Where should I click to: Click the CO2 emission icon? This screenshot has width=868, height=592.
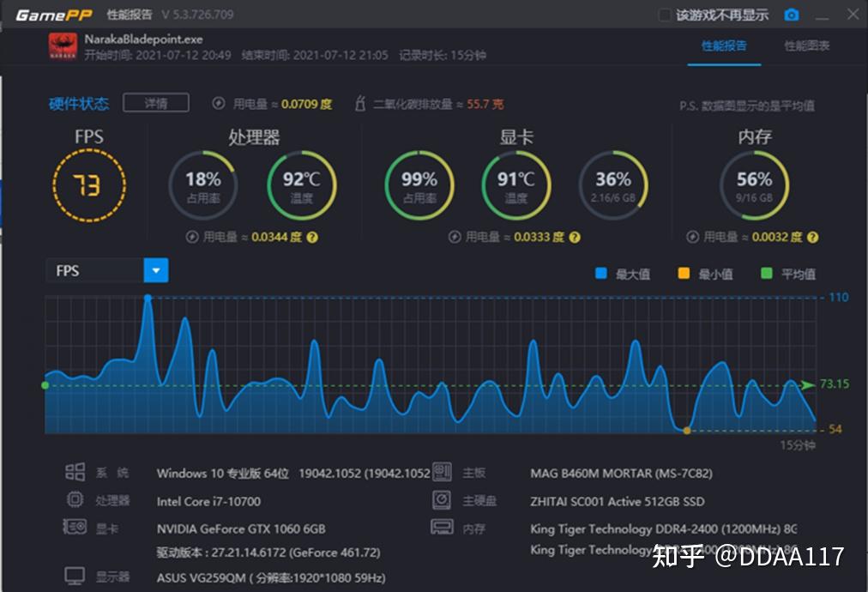360,103
